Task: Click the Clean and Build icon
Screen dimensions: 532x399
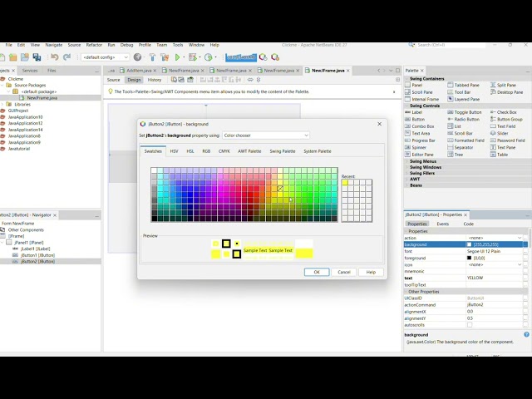Action: pyautogui.click(x=165, y=57)
